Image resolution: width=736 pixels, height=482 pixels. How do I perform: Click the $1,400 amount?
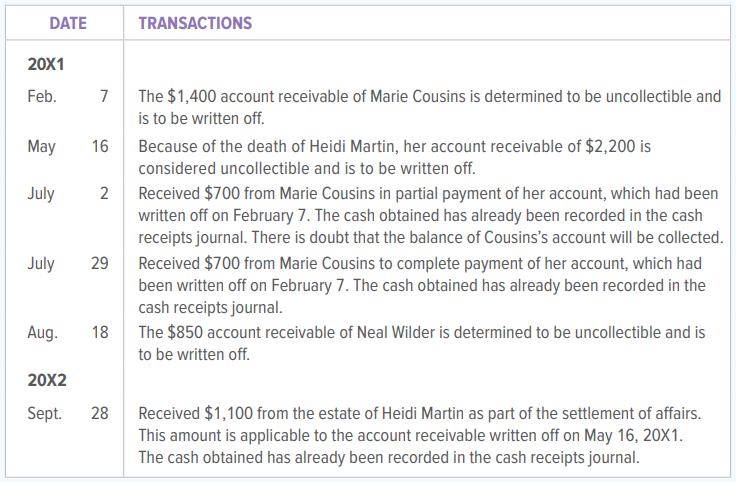(188, 97)
